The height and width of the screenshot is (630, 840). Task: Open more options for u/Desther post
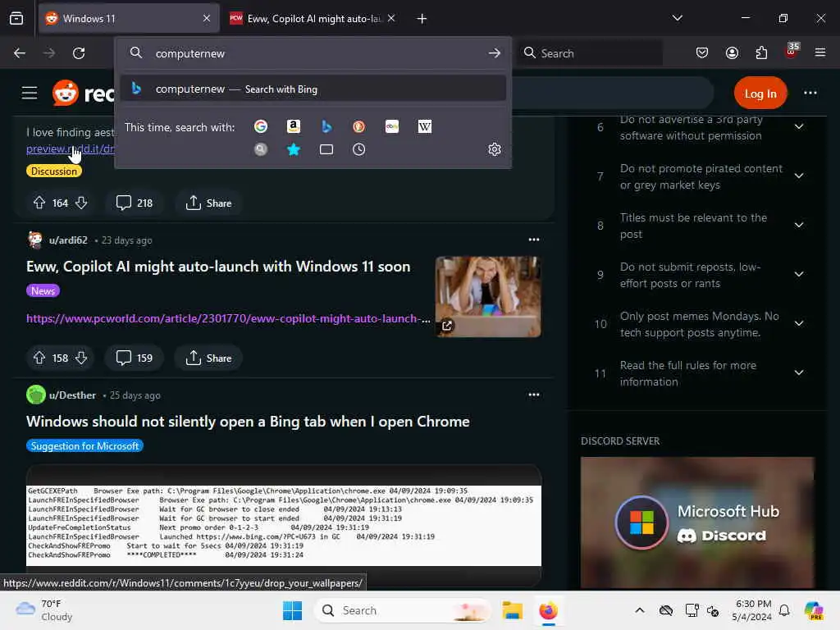pyautogui.click(x=533, y=395)
